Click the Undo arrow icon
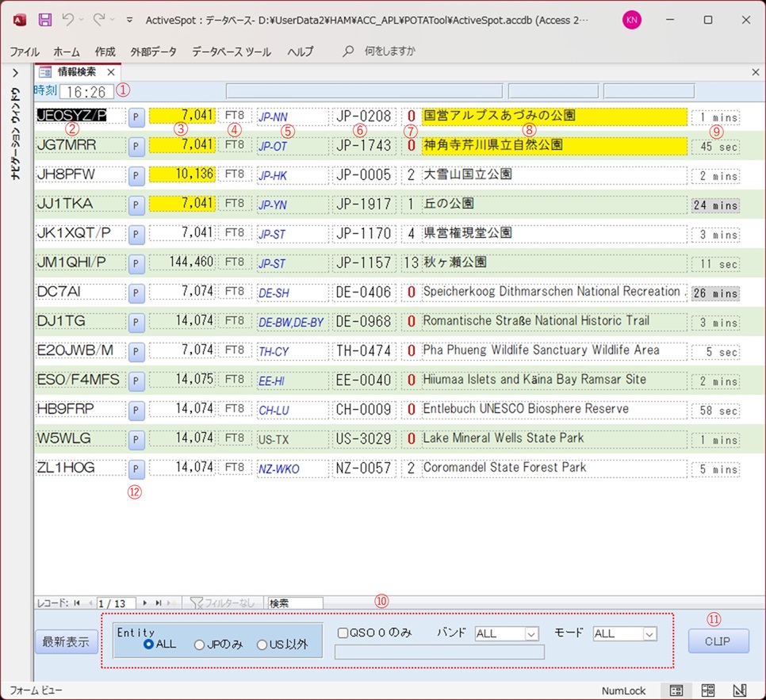This screenshot has height=700, width=766. coord(69,20)
